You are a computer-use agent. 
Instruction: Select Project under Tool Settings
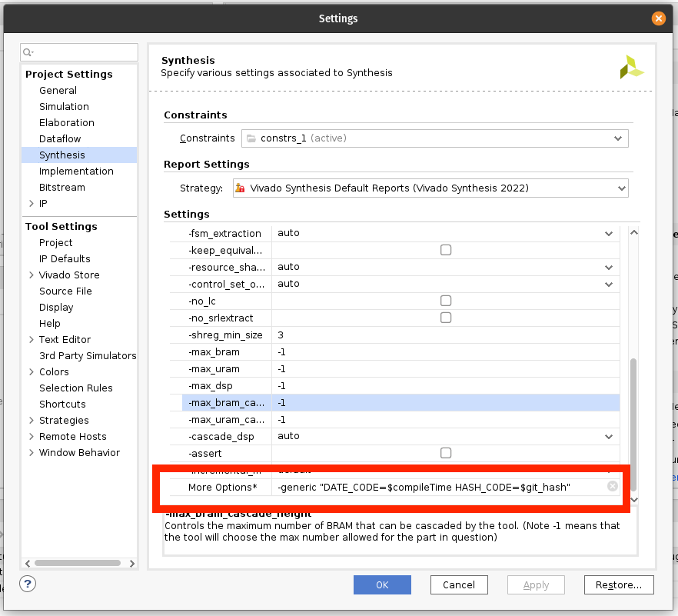coord(56,243)
